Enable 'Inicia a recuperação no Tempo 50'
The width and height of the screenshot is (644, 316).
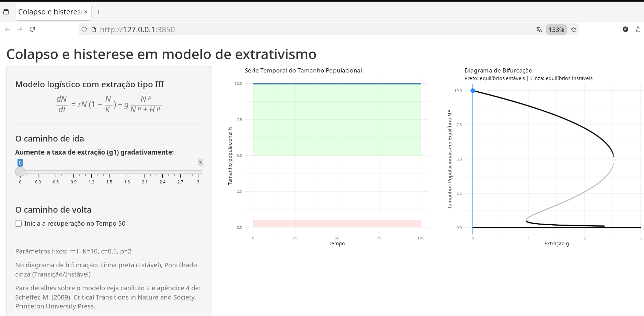point(19,224)
